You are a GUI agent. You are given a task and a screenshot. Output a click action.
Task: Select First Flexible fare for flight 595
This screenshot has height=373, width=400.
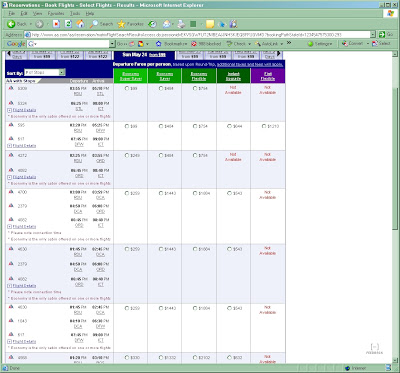(x=264, y=126)
